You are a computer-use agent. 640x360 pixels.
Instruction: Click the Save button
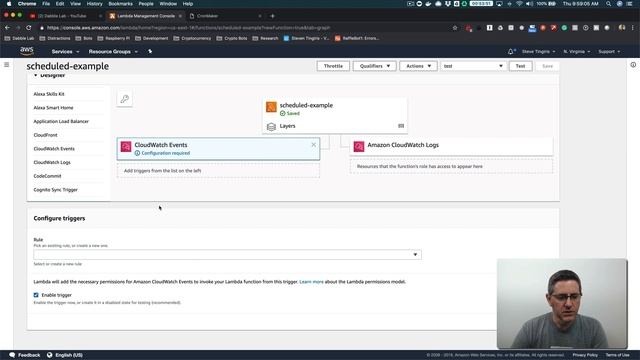pos(547,66)
